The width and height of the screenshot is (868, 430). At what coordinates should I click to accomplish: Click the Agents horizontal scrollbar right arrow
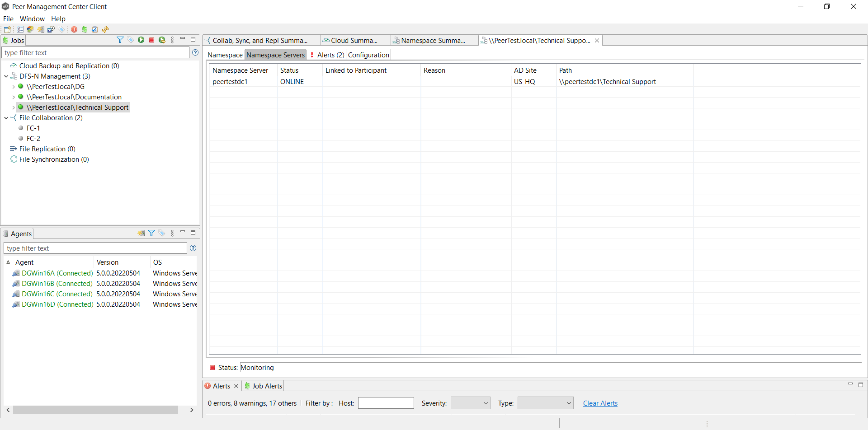click(x=192, y=410)
